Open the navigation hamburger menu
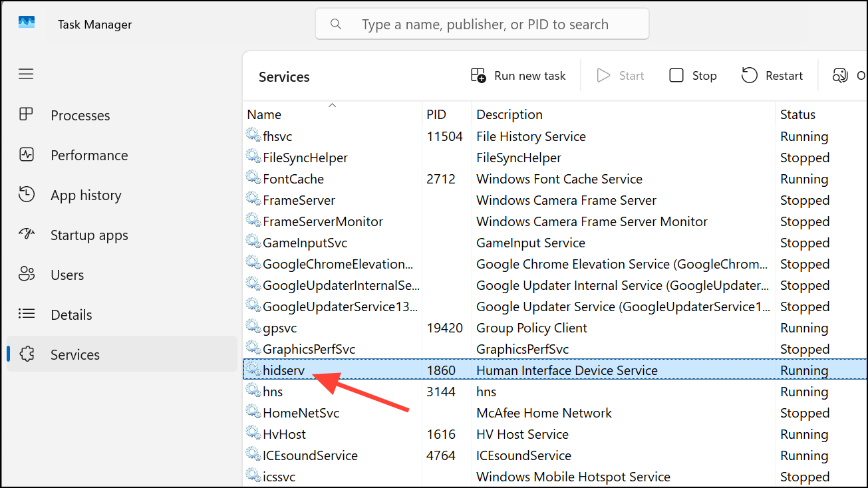 coord(26,74)
